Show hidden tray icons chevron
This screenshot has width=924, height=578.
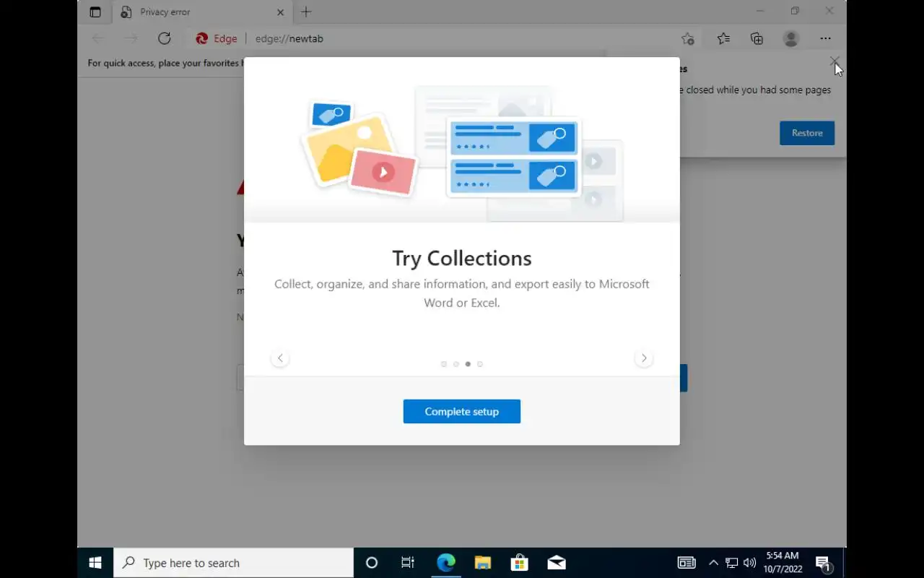(713, 563)
